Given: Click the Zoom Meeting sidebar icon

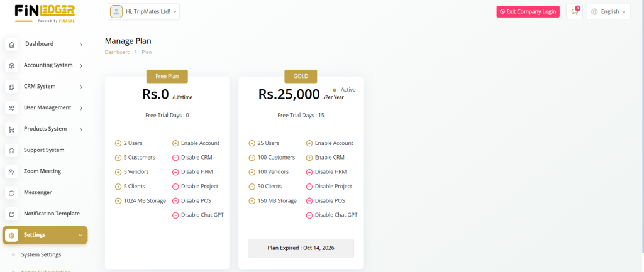Looking at the screenshot, I should tap(11, 171).
